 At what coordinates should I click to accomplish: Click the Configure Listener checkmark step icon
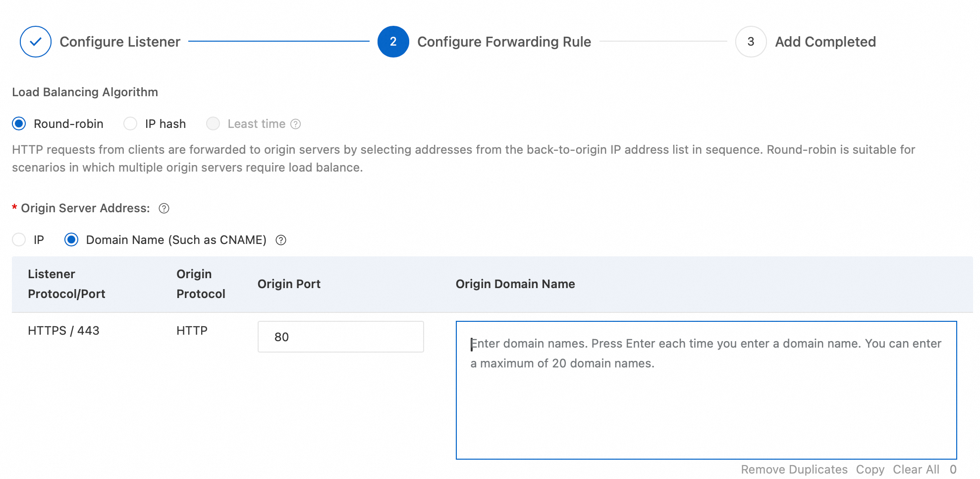(x=36, y=42)
